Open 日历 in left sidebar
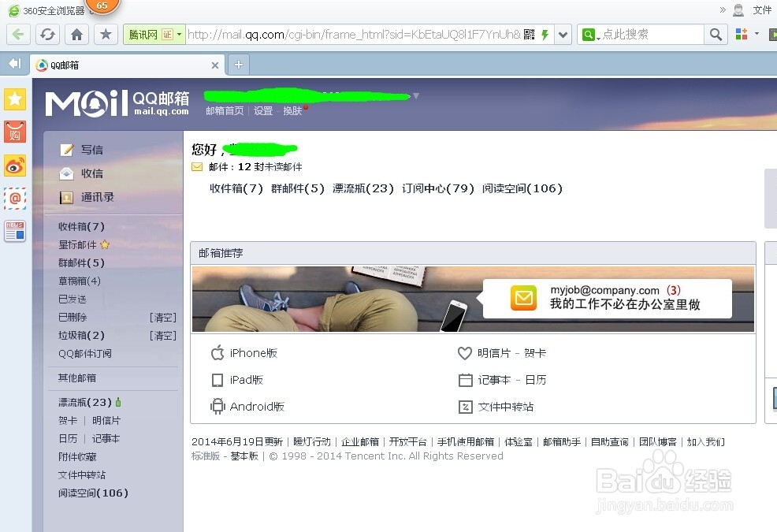The image size is (777, 532). (x=68, y=439)
